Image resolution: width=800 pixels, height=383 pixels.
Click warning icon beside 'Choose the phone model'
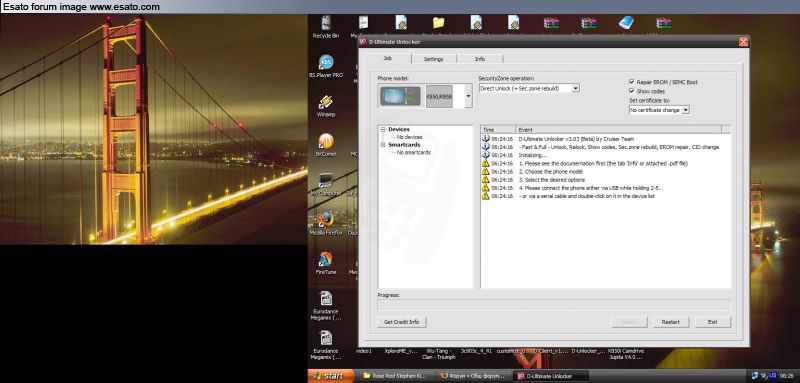(485, 171)
